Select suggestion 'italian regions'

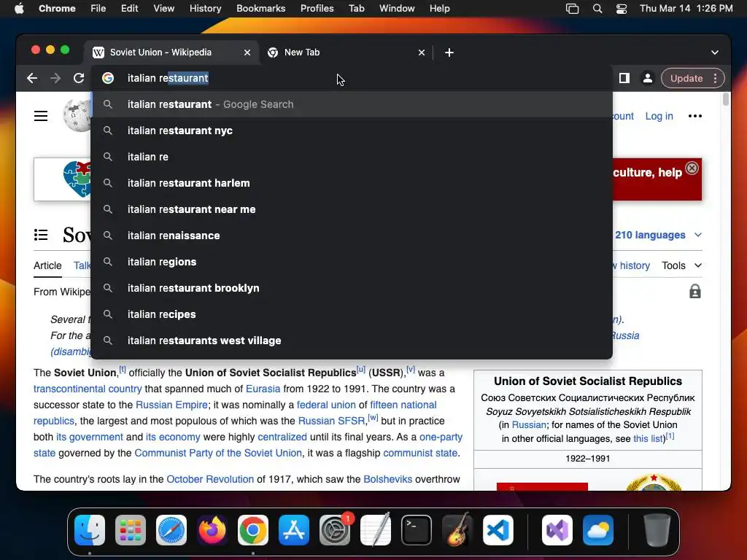pyautogui.click(x=352, y=262)
